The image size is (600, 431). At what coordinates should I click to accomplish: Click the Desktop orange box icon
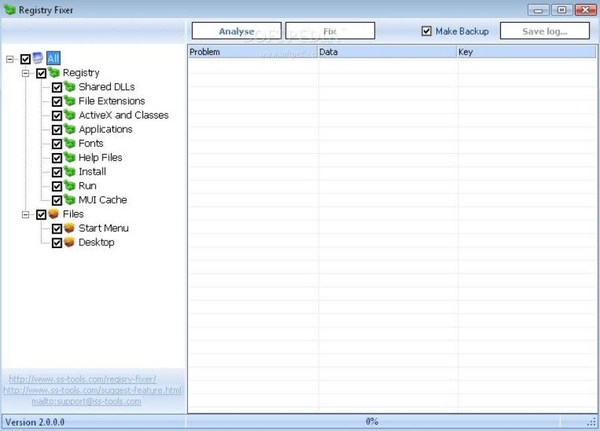coord(69,242)
